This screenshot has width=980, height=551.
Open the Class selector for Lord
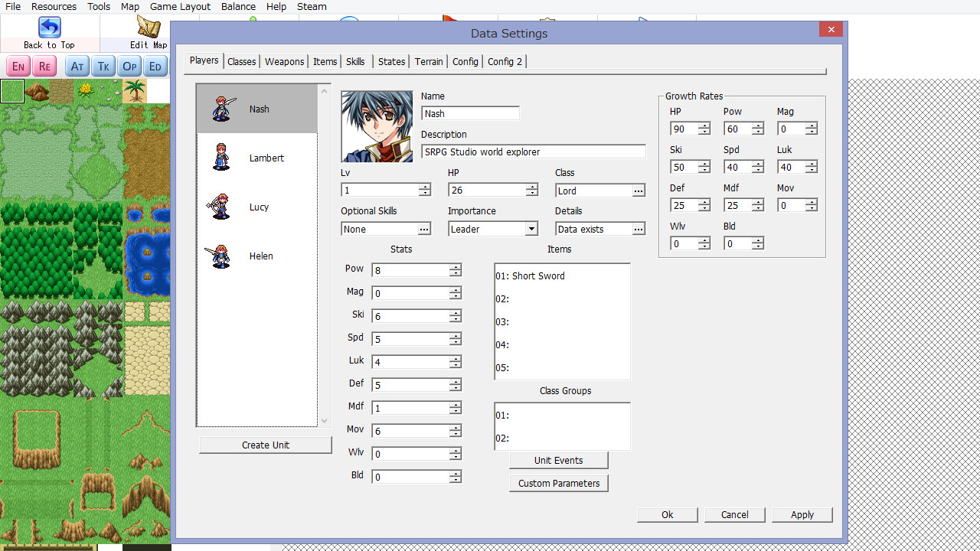638,190
